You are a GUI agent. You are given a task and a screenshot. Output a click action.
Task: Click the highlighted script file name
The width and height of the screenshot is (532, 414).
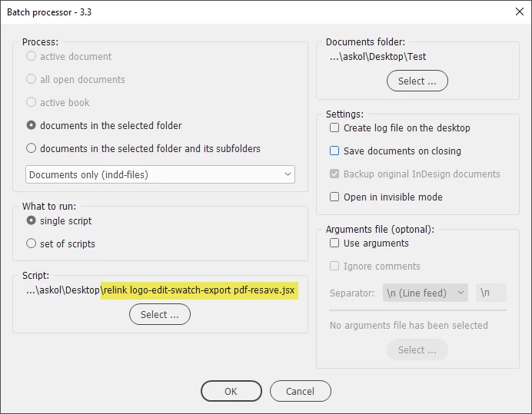pyautogui.click(x=199, y=290)
